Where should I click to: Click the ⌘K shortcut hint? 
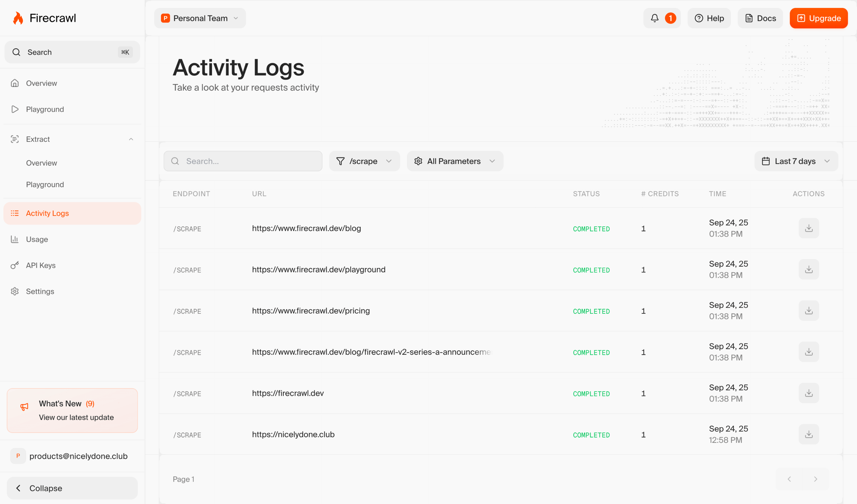pyautogui.click(x=125, y=52)
